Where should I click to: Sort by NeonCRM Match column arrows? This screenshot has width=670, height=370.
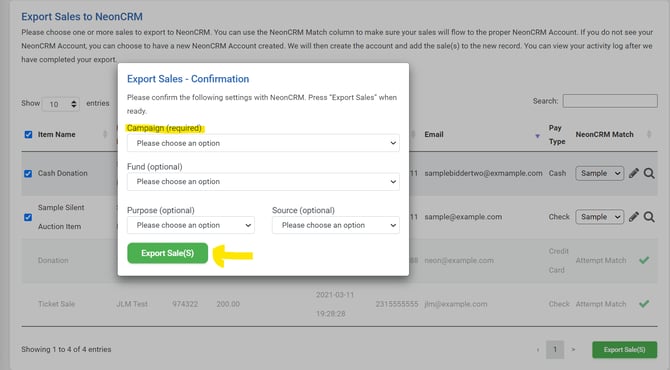(649, 134)
